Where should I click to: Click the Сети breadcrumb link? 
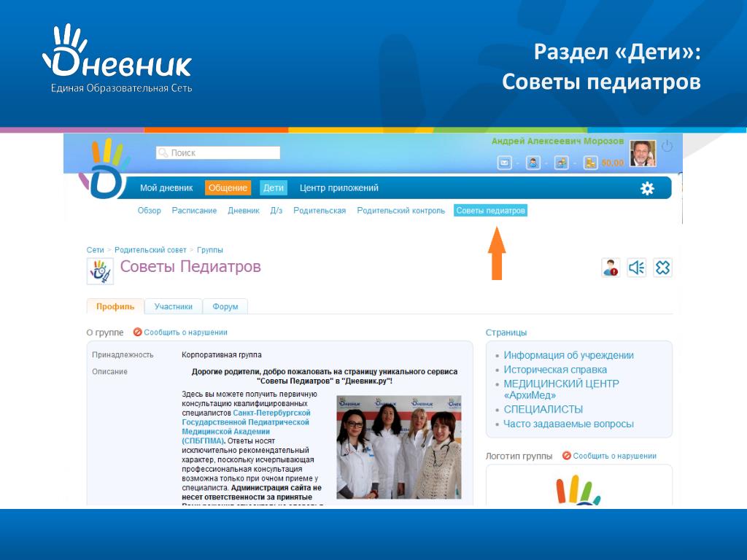pos(96,250)
